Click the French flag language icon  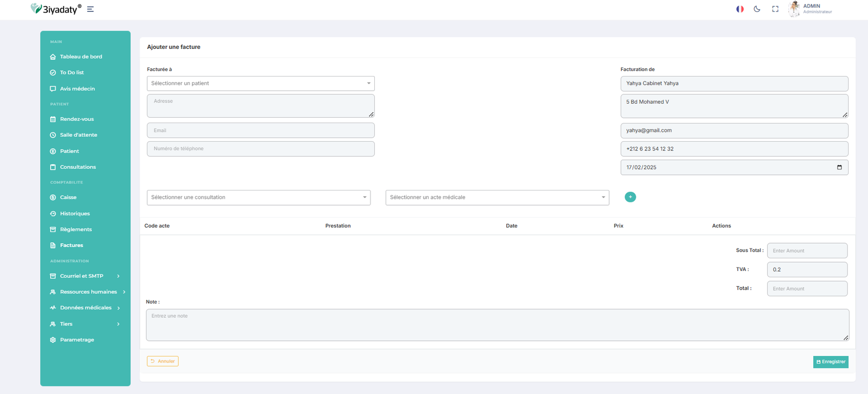point(739,9)
